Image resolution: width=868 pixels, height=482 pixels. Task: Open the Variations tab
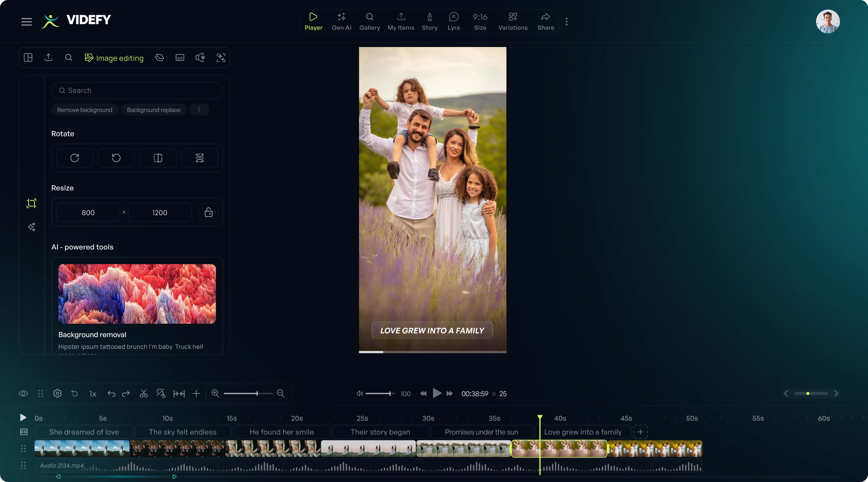513,22
